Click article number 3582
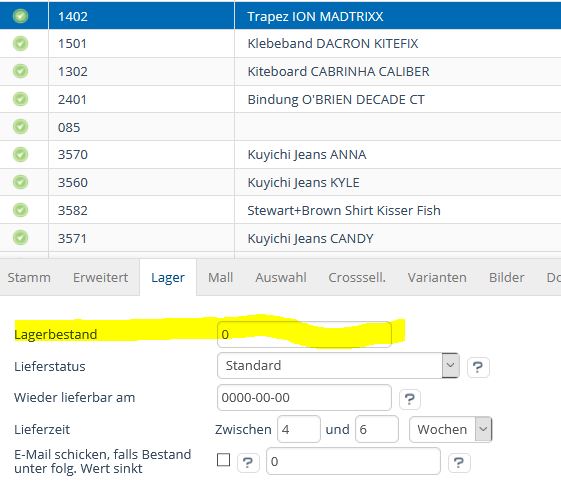Screen dimensions: 561x485 [73, 210]
